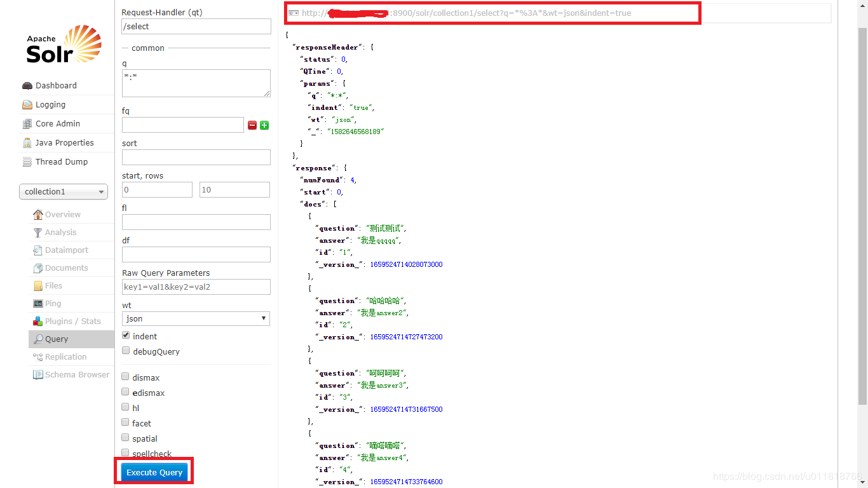Turn on hl highlighting checkbox
This screenshot has height=488, width=868.
coord(126,407)
